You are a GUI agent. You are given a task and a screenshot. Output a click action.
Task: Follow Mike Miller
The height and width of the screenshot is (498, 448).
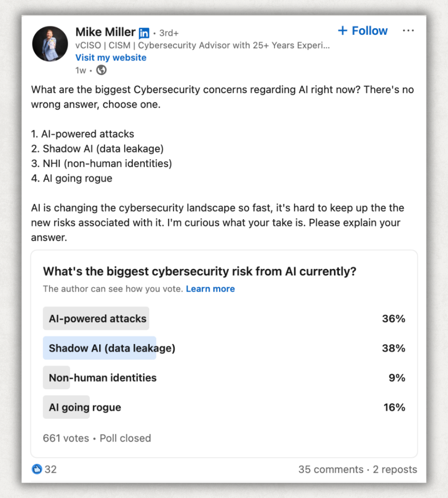click(363, 31)
